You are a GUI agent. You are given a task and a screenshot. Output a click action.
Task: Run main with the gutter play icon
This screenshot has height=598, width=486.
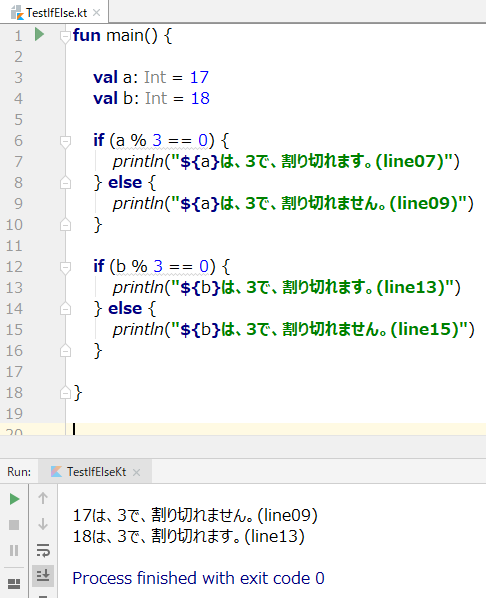39,34
